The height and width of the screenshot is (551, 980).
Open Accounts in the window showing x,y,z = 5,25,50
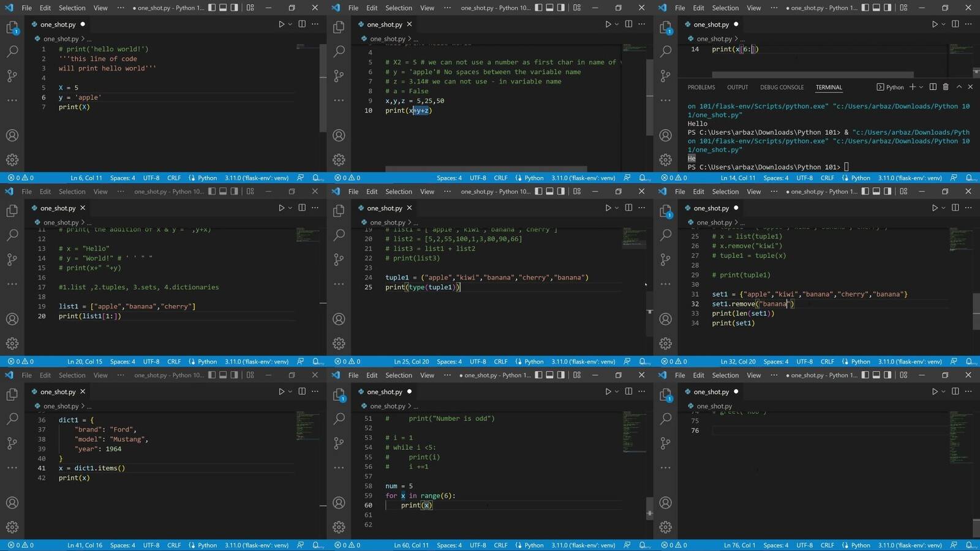click(x=339, y=135)
